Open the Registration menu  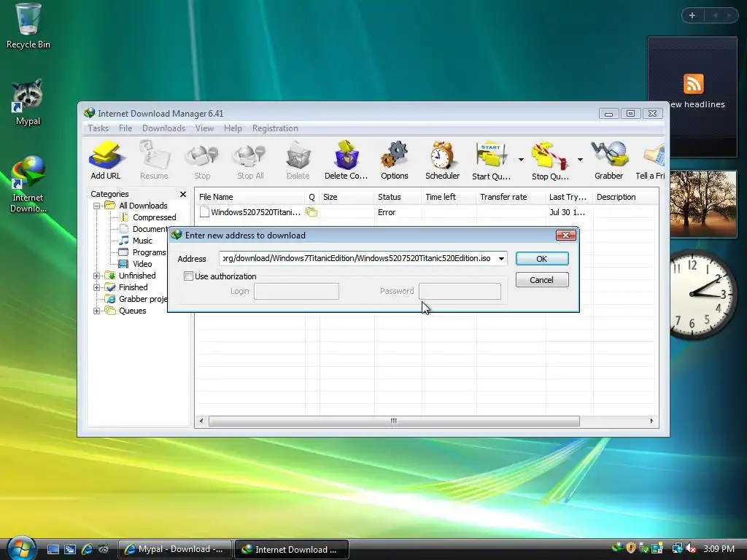click(x=275, y=128)
